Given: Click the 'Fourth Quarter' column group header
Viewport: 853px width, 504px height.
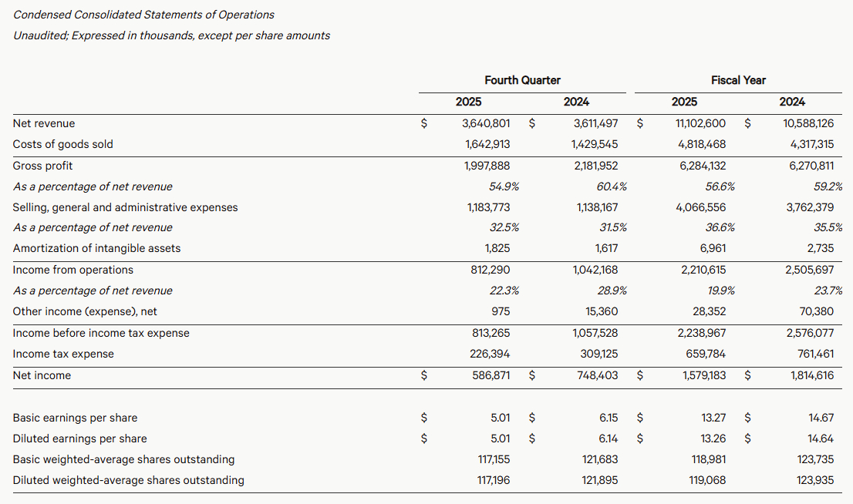Looking at the screenshot, I should click(522, 80).
